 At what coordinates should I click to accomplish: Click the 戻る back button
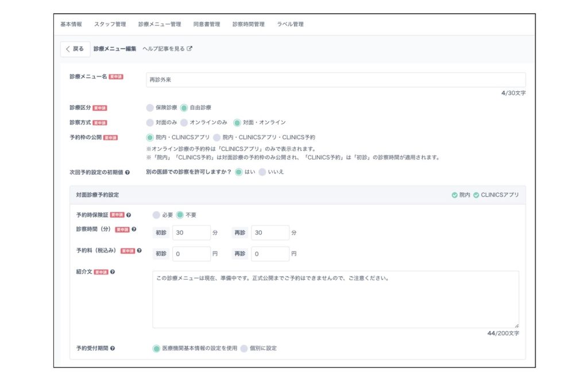coord(75,49)
